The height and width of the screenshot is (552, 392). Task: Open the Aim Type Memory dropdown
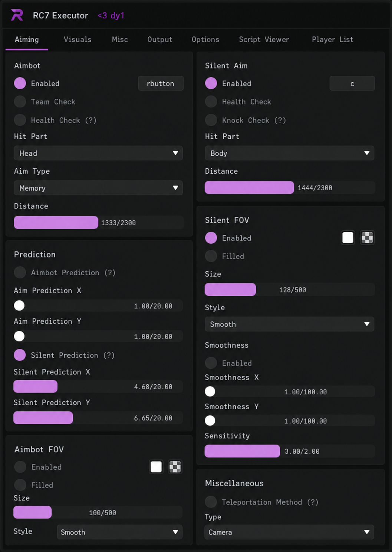pos(98,188)
